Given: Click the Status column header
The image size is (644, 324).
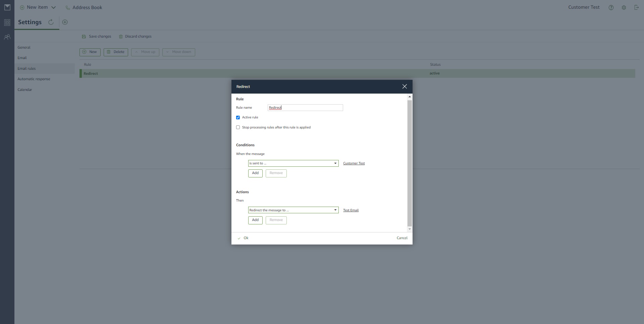Looking at the screenshot, I should [435, 64].
